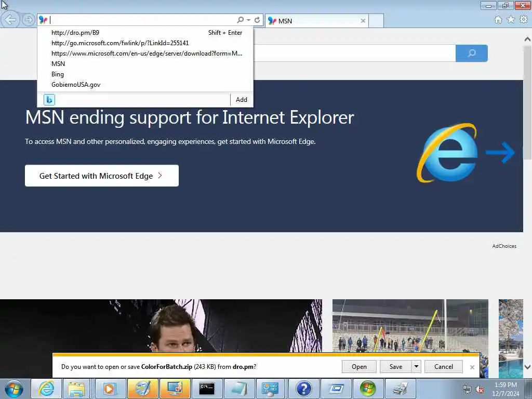532x399 pixels.
Task: Open the monitor presentation taskbar icon
Action: pos(175,389)
